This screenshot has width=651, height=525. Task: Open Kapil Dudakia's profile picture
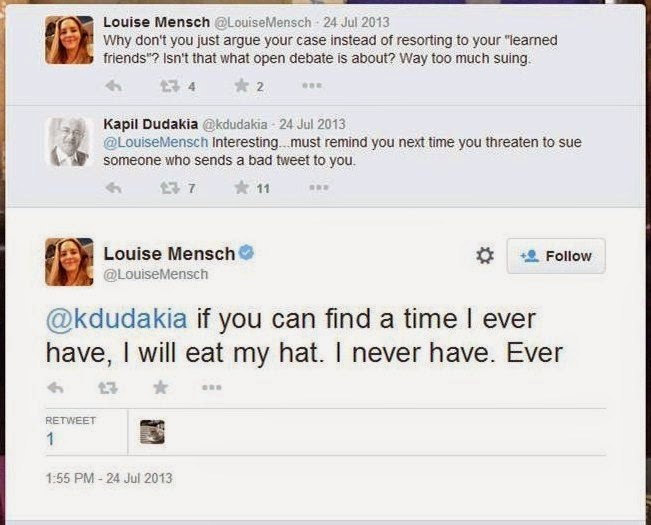click(69, 142)
